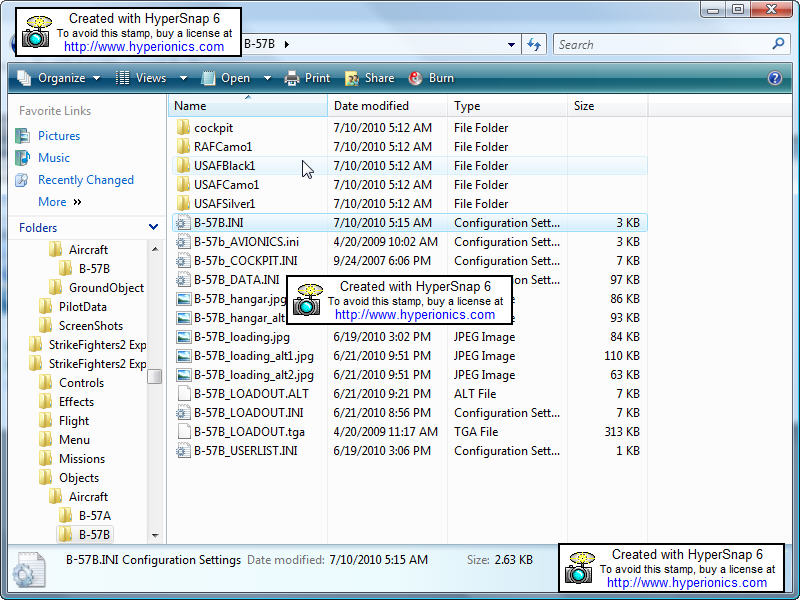
Task: Print the selected file
Action: pyautogui.click(x=307, y=78)
